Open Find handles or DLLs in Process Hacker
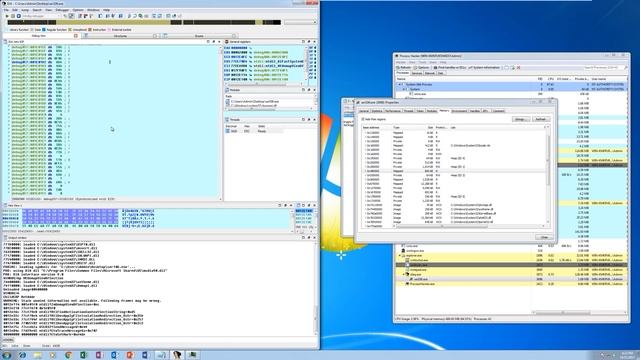Screen dimensions: 640x360 (x=449, y=68)
